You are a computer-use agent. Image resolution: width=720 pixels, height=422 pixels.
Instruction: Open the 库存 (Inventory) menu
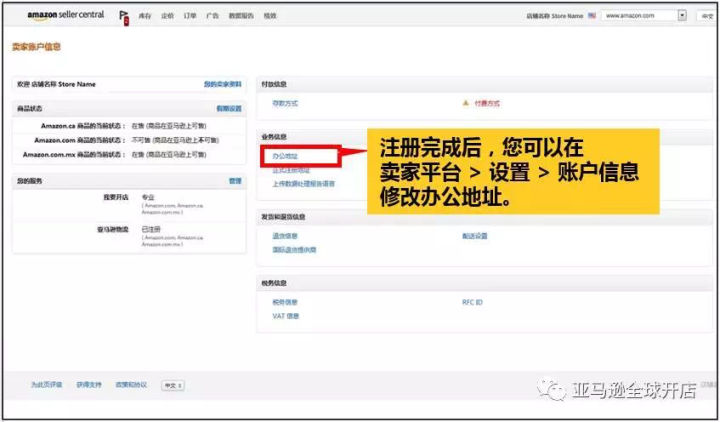click(145, 16)
